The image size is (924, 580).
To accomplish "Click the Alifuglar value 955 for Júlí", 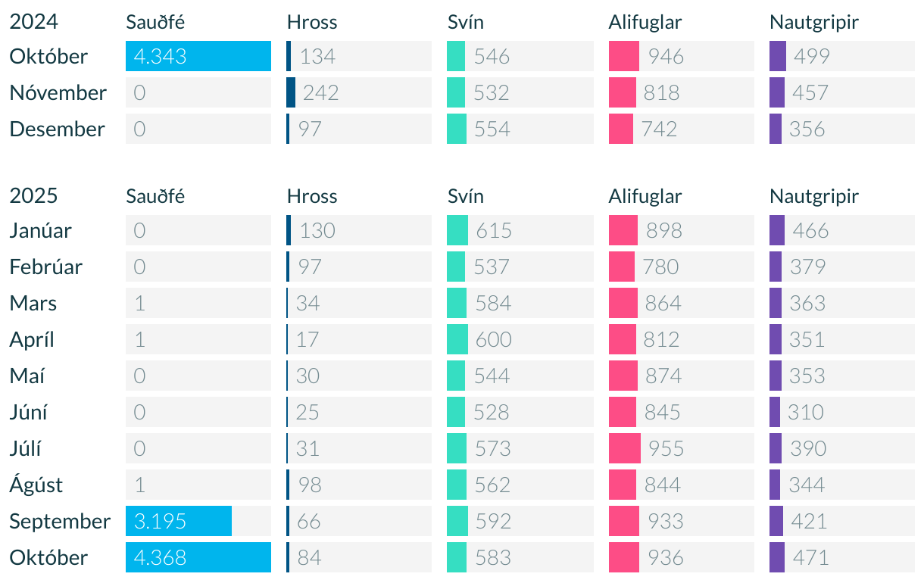I will [666, 448].
